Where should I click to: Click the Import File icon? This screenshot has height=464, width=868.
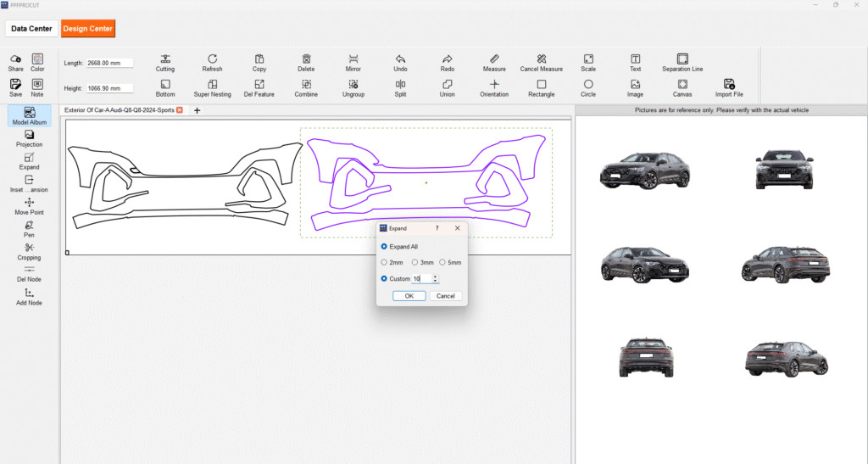[728, 84]
